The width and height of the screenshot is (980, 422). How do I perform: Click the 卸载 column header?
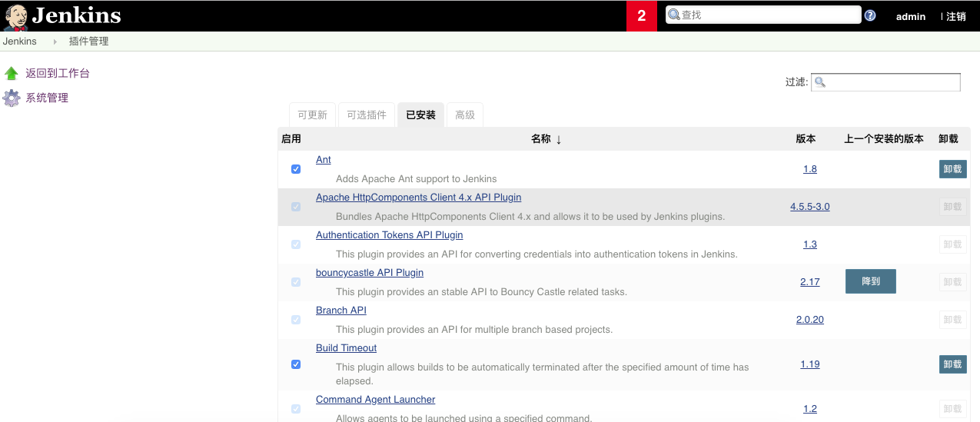(948, 139)
